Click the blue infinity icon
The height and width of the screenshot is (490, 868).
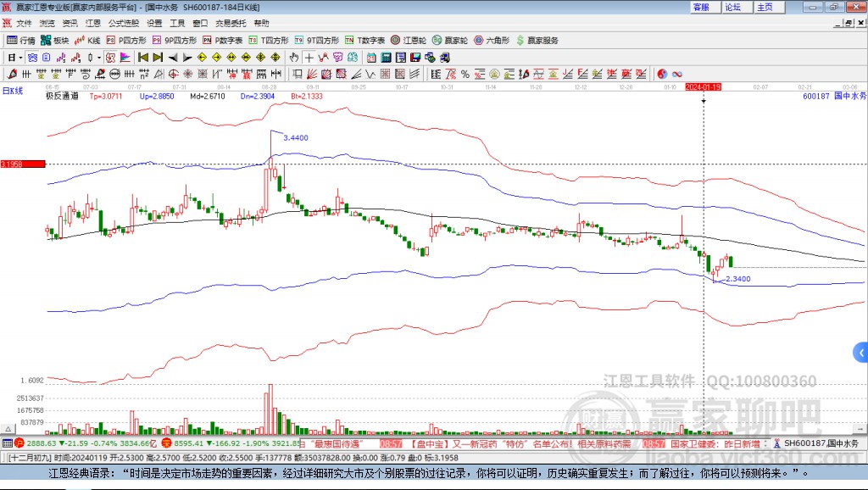[677, 75]
